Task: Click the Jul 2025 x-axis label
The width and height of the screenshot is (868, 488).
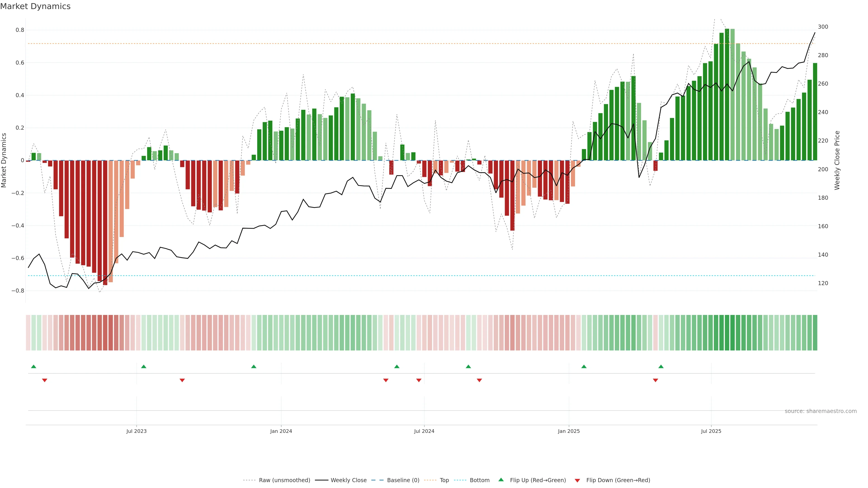Action: tap(711, 431)
